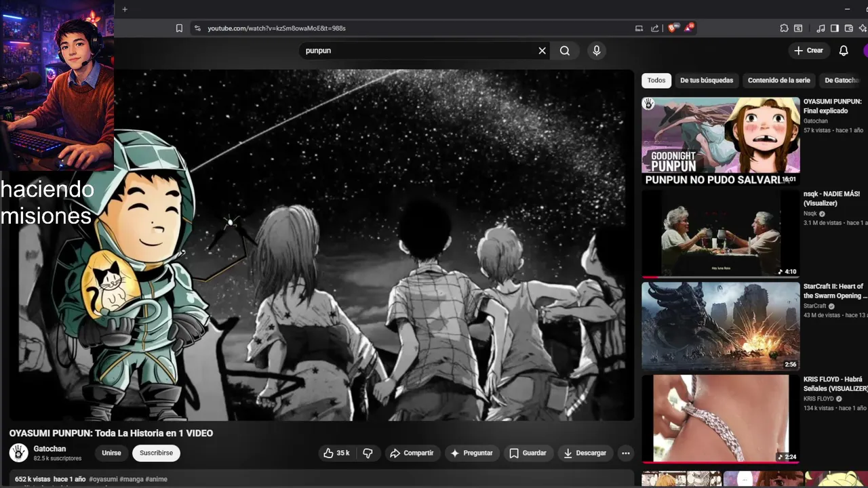Open the media control music note icon

821,28
